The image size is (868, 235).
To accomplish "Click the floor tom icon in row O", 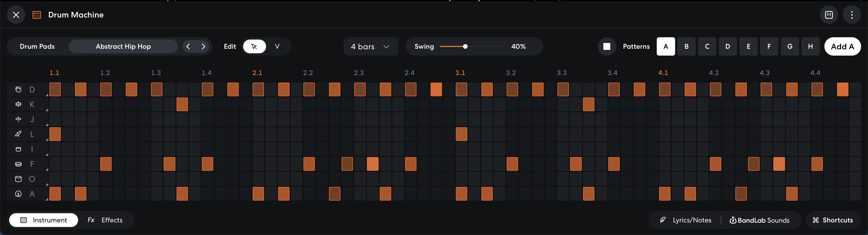I will point(18,179).
